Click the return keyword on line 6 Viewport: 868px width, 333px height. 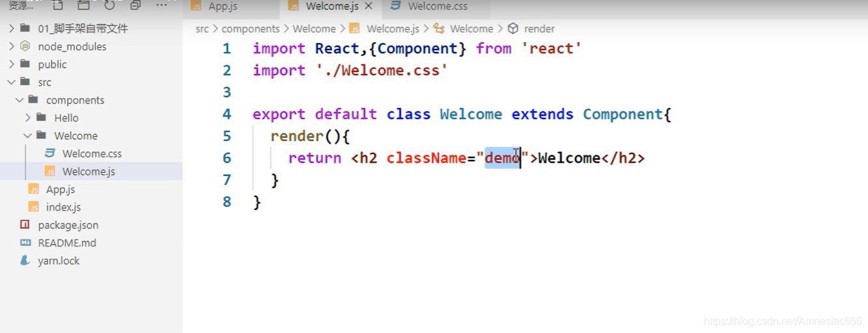click(x=315, y=158)
